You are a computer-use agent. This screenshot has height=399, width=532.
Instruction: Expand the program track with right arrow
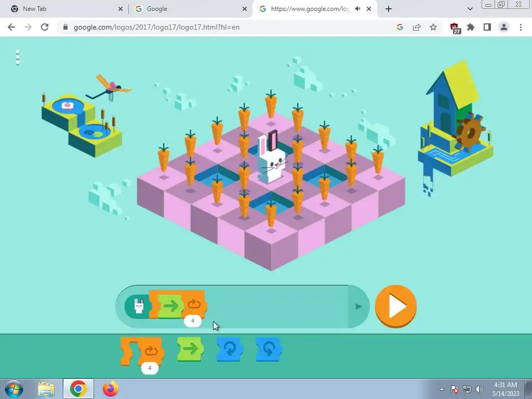(358, 307)
